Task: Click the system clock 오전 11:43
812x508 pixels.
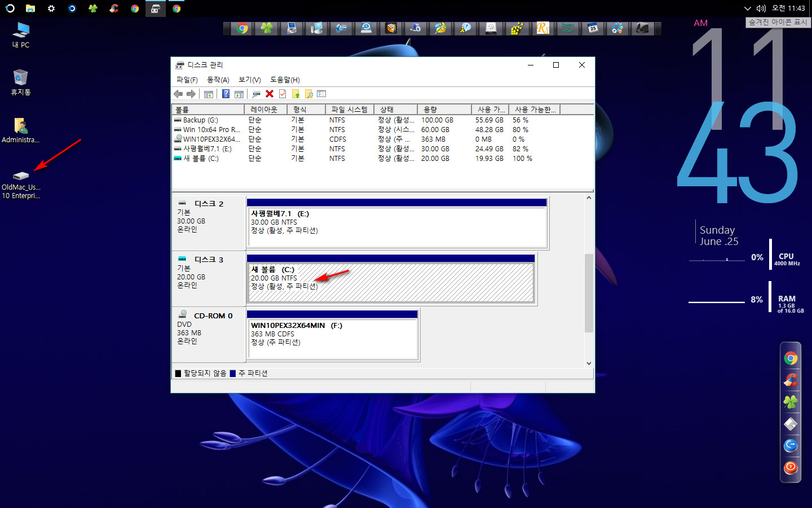Action: coord(788,8)
